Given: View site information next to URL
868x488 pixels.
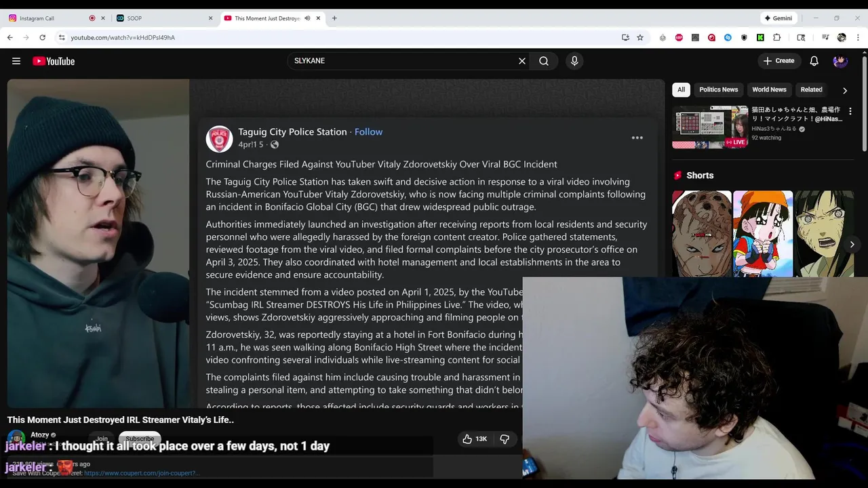Looking at the screenshot, I should point(62,37).
